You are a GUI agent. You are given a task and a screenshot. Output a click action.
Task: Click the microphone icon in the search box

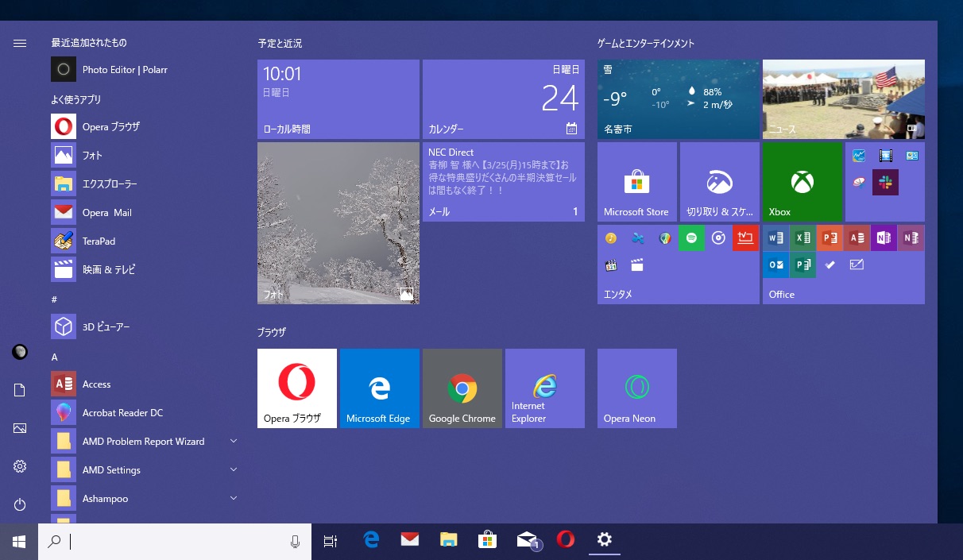coord(296,542)
